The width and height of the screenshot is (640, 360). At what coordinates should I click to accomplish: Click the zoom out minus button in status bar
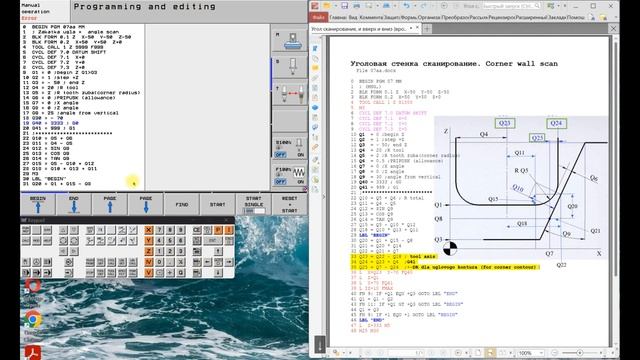555,353
